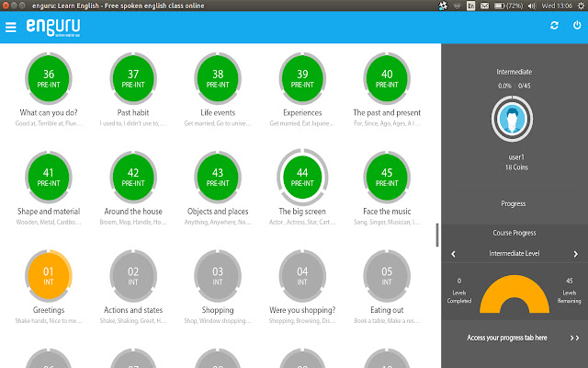Open lesson 36 What can you do?
The image size is (588, 368).
[x=49, y=78]
